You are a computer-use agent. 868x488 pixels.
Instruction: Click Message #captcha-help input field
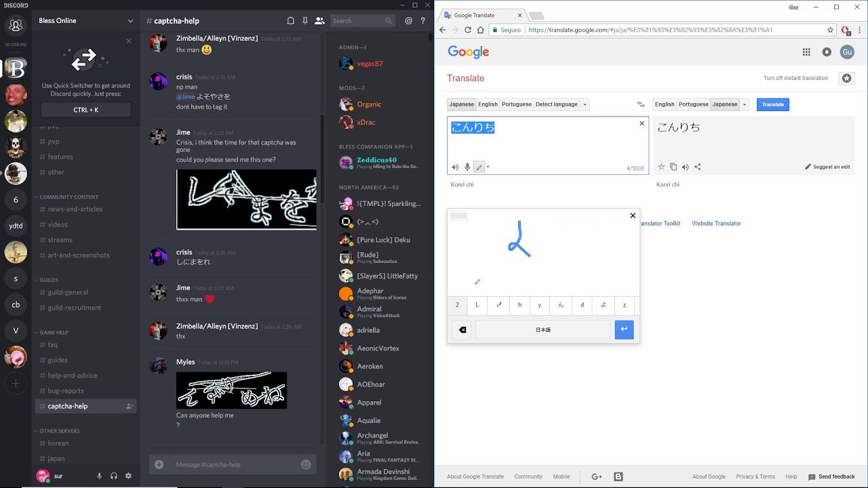click(234, 464)
